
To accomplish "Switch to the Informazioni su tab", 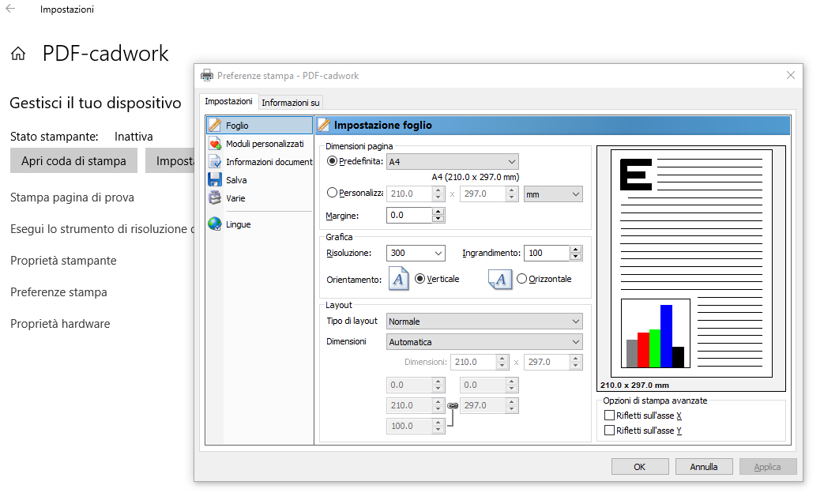I will coord(291,103).
